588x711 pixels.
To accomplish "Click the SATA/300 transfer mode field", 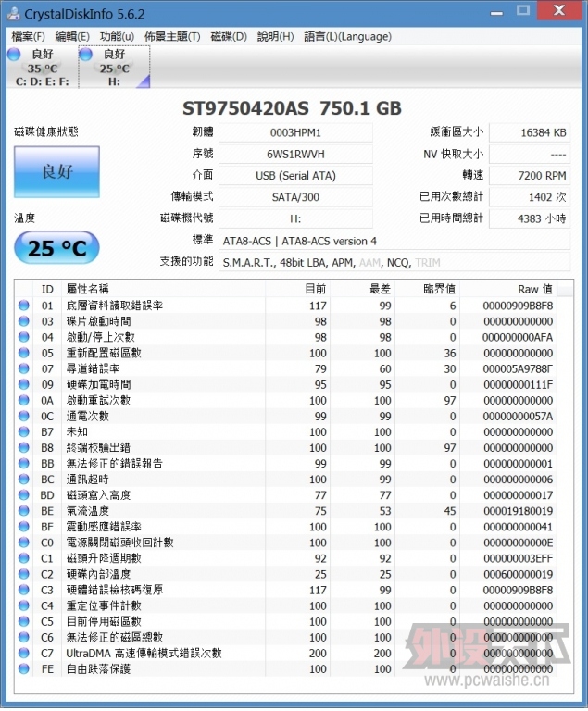I will pyautogui.click(x=295, y=197).
